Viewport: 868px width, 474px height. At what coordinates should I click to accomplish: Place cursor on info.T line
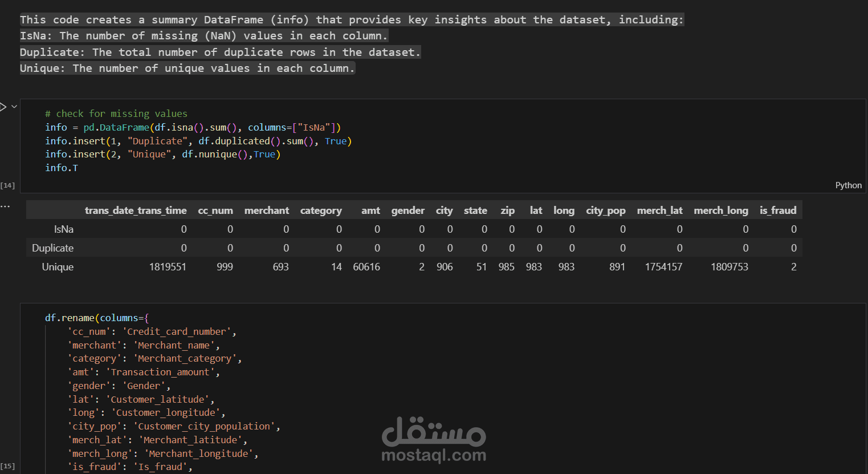point(62,168)
